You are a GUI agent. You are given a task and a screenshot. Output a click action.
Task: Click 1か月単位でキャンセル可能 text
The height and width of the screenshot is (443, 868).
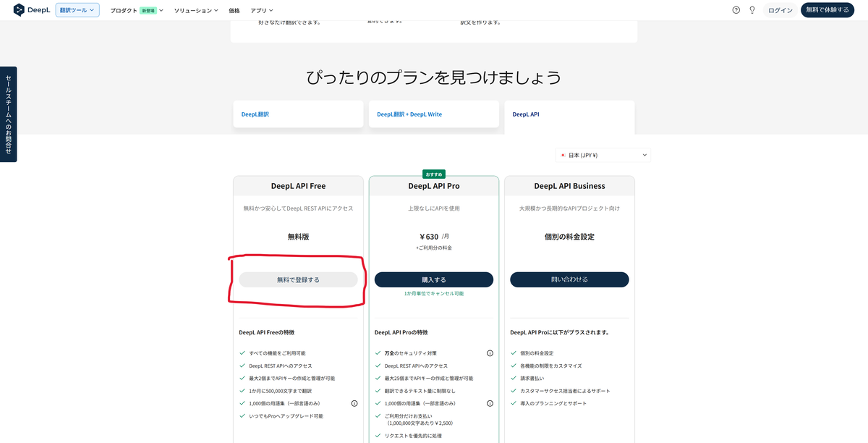coord(434,294)
